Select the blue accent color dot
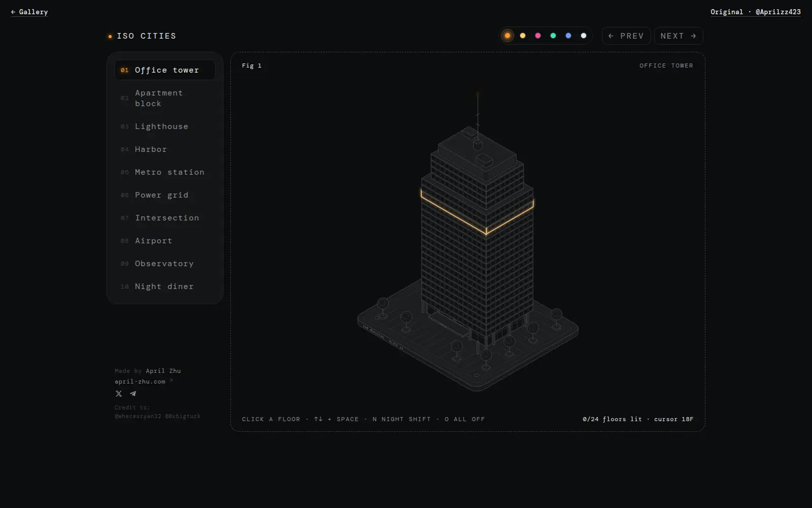 [568, 36]
